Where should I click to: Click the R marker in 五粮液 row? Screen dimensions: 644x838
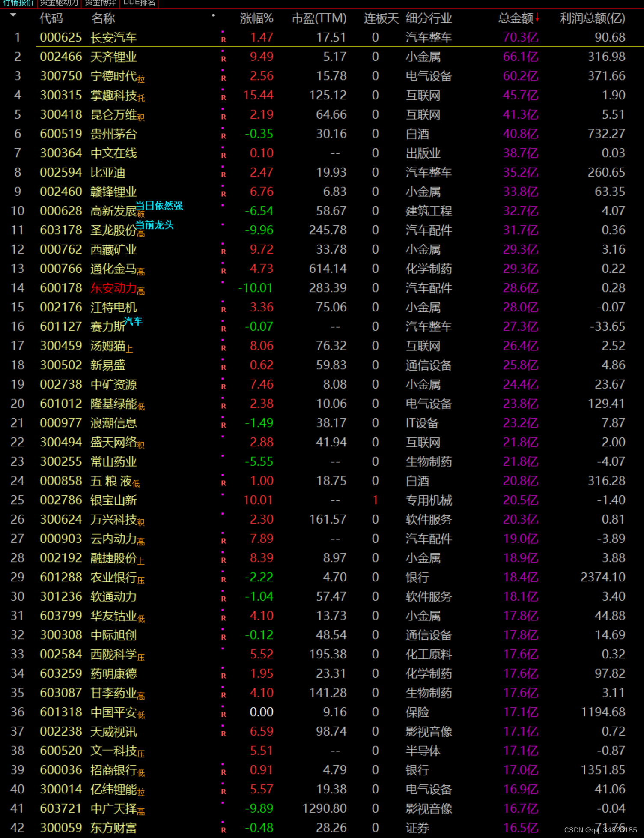(x=224, y=483)
